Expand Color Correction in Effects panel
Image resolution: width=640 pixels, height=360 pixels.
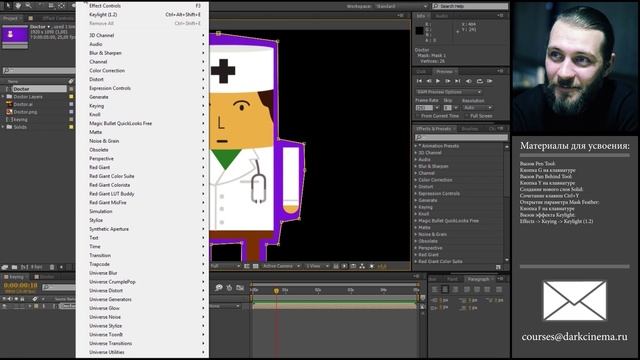[416, 180]
